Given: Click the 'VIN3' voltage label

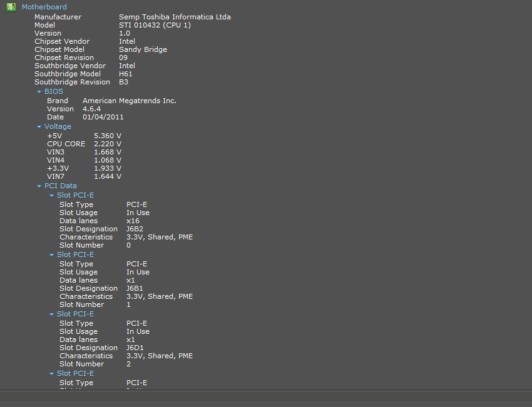Looking at the screenshot, I should 56,152.
